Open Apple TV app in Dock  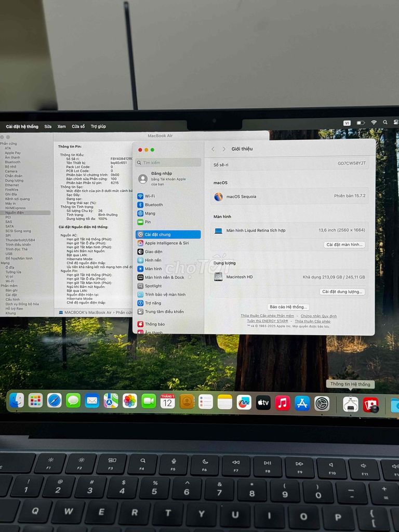click(x=263, y=403)
